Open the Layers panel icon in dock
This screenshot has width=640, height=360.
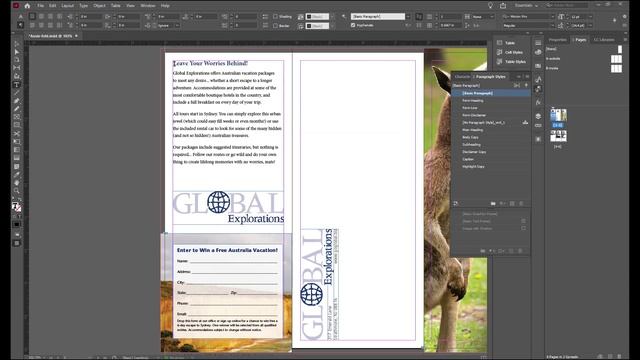point(538,116)
